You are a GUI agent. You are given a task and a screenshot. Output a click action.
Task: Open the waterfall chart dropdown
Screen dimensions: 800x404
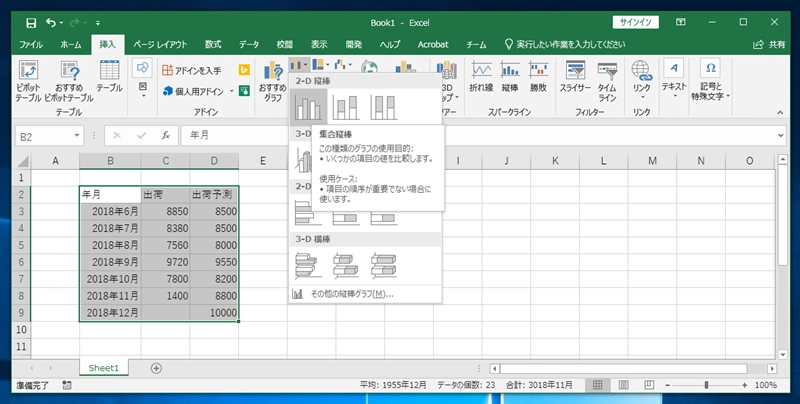343,65
